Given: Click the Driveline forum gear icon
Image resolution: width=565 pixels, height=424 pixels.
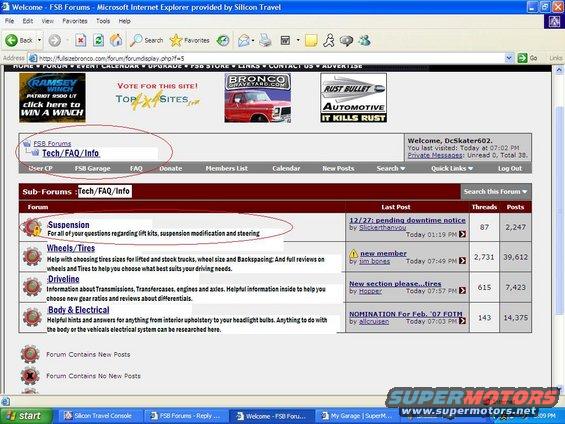Looking at the screenshot, I should point(32,287).
